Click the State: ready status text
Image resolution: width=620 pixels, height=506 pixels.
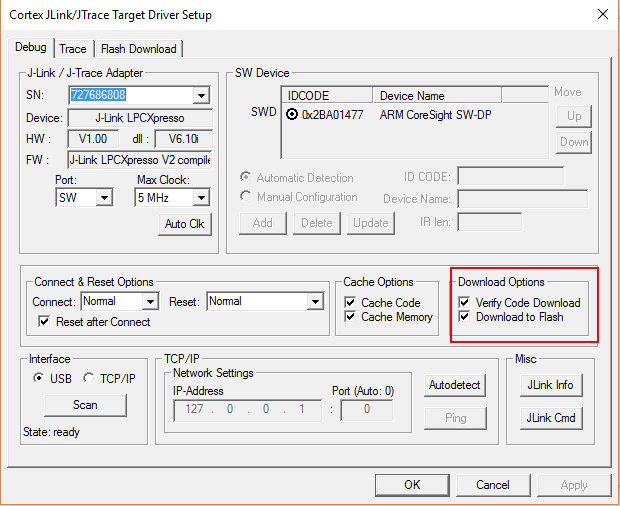[x=51, y=432]
